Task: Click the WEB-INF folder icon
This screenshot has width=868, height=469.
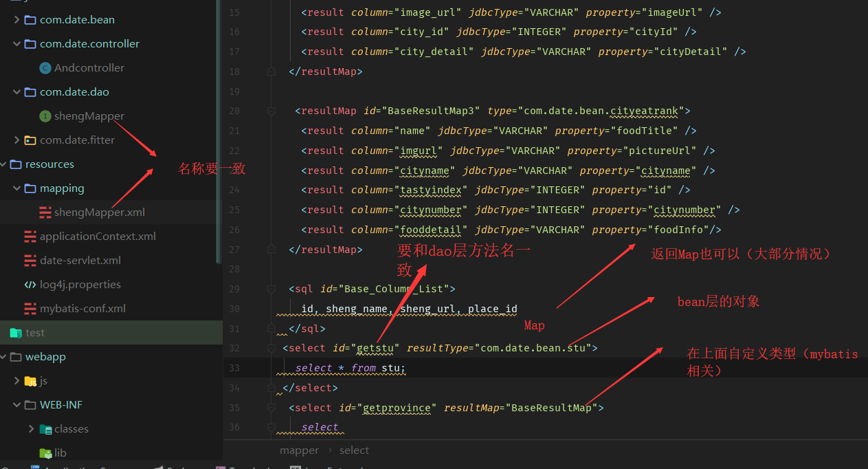Action: pyautogui.click(x=30, y=405)
